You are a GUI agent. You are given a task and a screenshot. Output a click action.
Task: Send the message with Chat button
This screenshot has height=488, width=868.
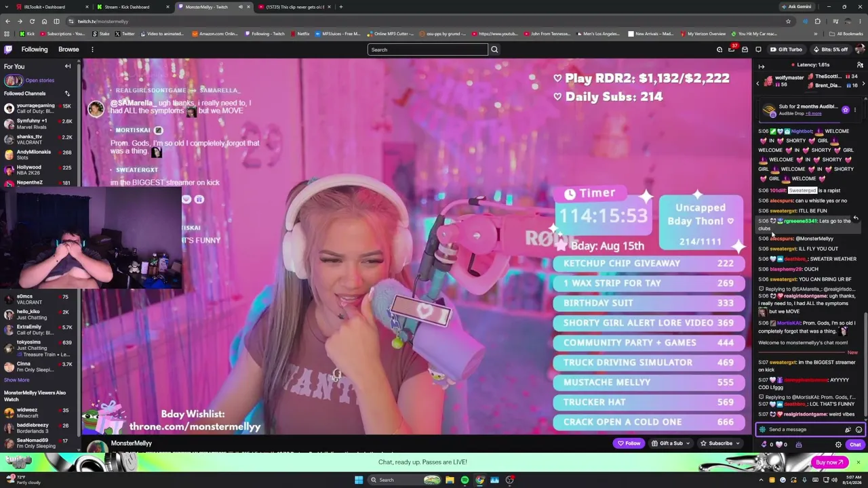pyautogui.click(x=854, y=445)
